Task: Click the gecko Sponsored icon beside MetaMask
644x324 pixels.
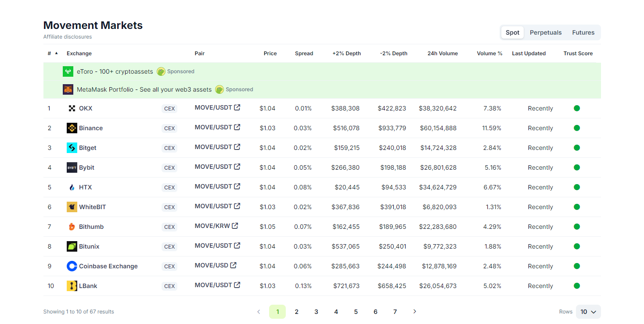Action: (219, 89)
